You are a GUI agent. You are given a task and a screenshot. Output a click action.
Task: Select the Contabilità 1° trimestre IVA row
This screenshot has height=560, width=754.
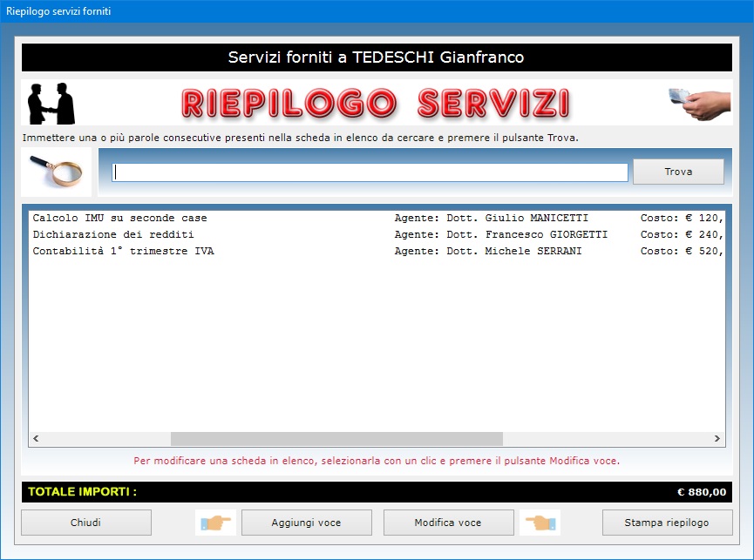tap(377, 251)
